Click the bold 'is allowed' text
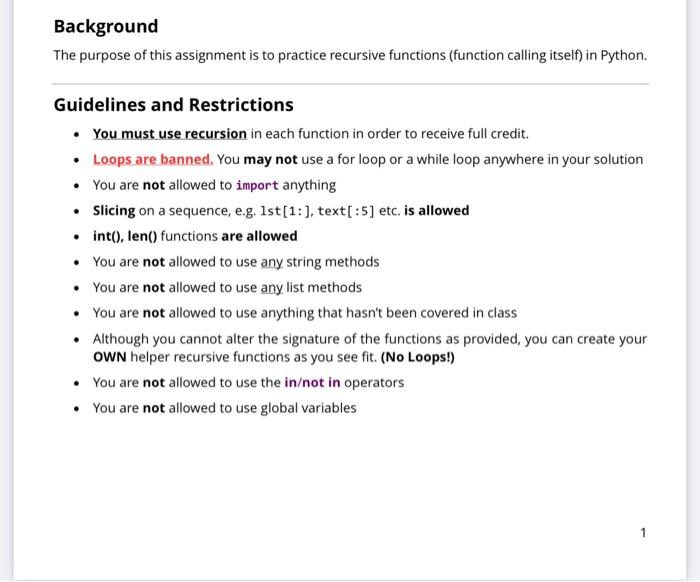 pos(437,211)
